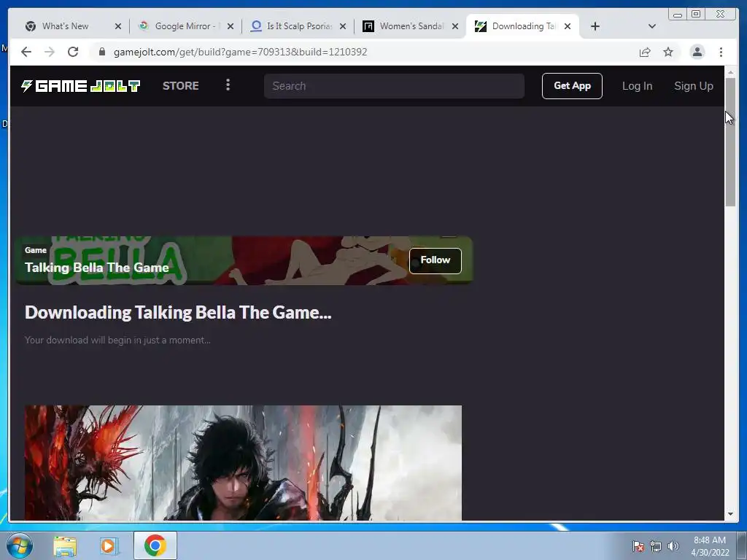747x560 pixels.
Task: Go back to the previous page
Action: (x=26, y=52)
